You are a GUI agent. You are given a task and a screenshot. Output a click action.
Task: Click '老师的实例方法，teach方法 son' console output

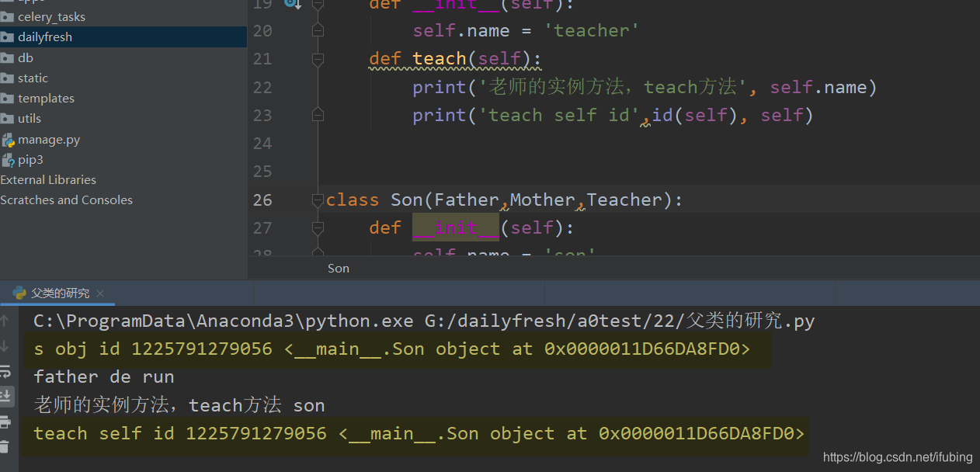point(179,405)
